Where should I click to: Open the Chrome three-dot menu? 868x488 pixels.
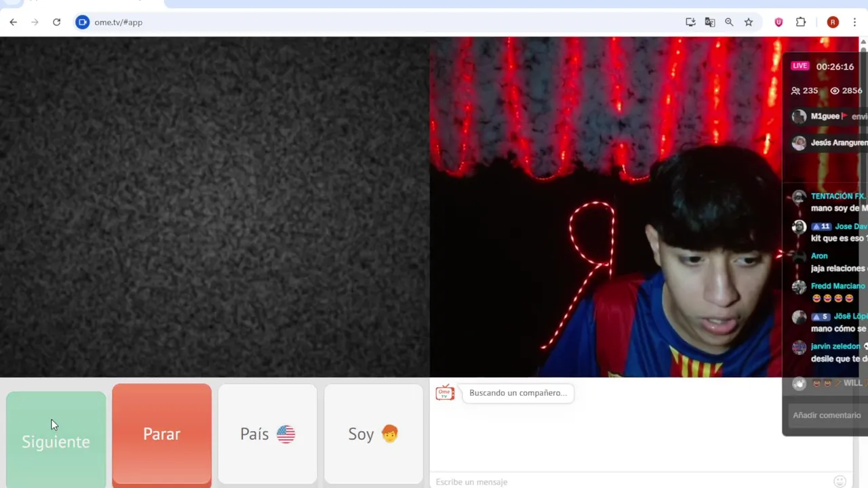[854, 22]
